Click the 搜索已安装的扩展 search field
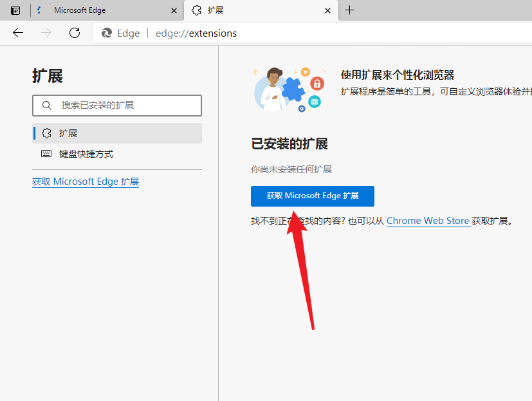Screen dimensions: 532x401 [117, 106]
